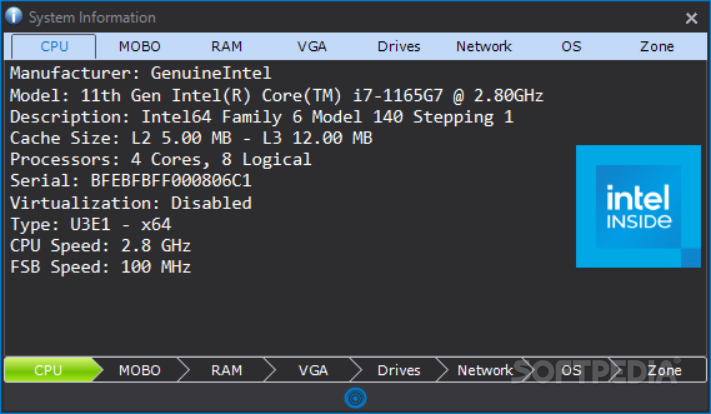This screenshot has height=414, width=711.
Task: Click the Intel Inside logo image
Action: click(x=638, y=206)
